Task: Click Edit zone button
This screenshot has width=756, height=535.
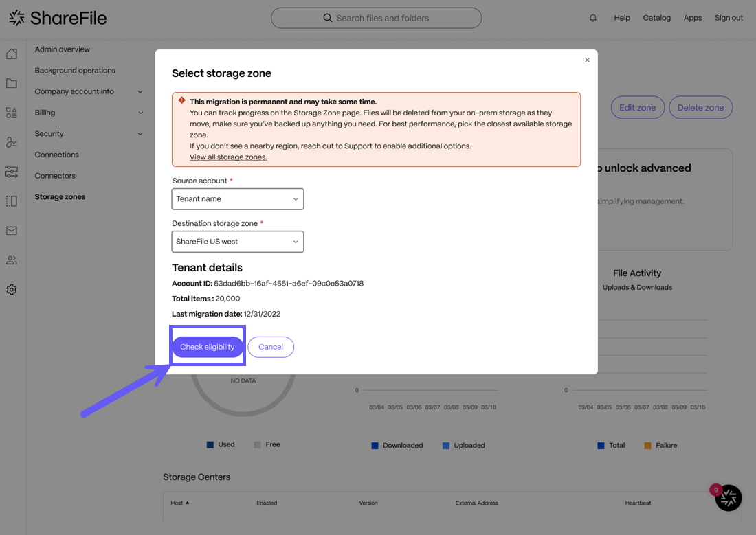Action: click(637, 108)
